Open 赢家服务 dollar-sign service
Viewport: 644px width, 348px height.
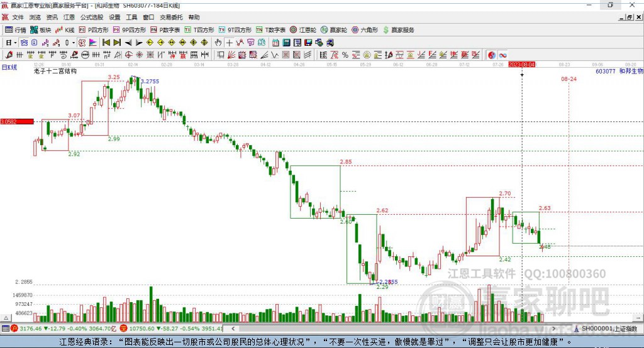398,30
